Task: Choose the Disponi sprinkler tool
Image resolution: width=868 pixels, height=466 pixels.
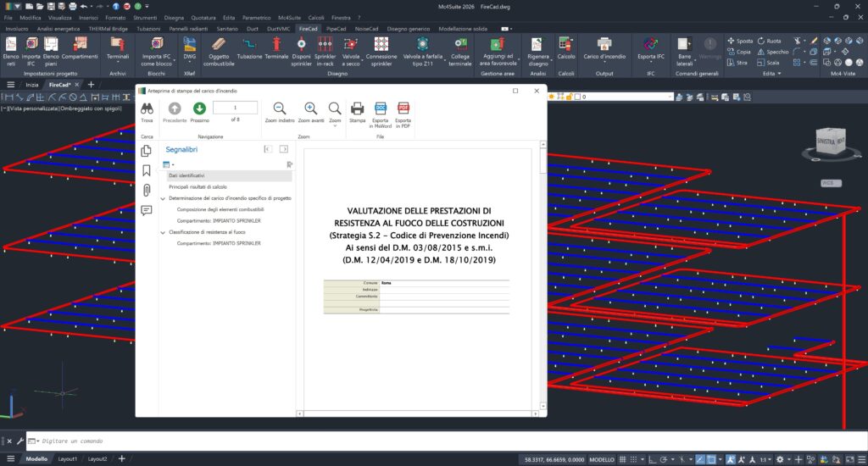Action: tap(301, 52)
